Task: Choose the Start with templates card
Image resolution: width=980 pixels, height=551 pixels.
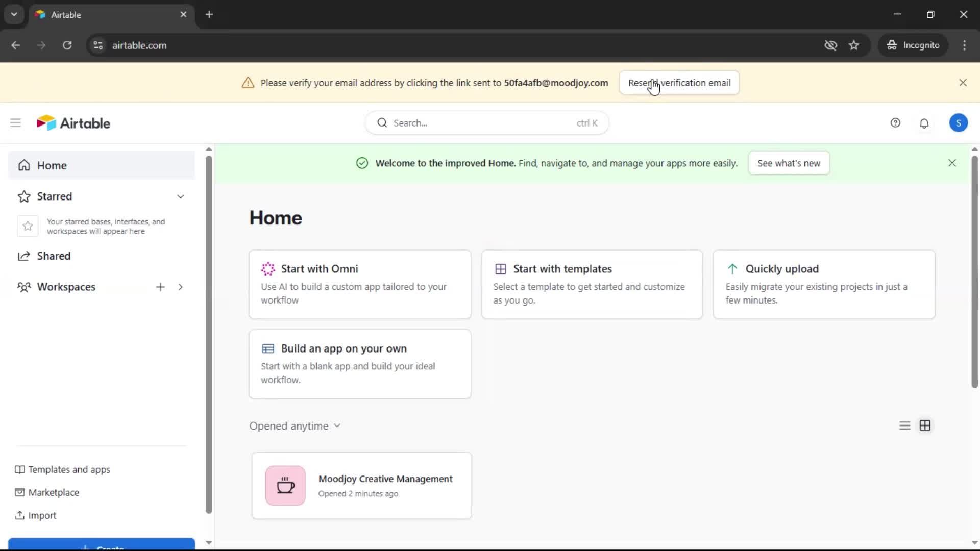Action: pos(592,285)
